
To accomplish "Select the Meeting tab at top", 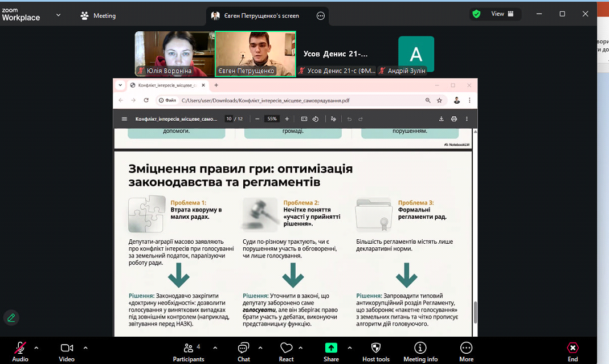I will click(98, 15).
